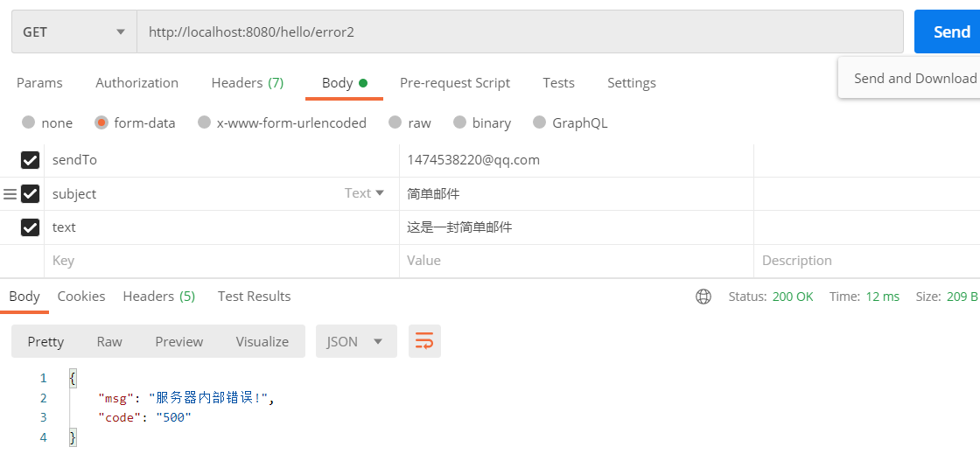This screenshot has width=980, height=454.
Task: Click the Description placeholder field
Action: [867, 261]
